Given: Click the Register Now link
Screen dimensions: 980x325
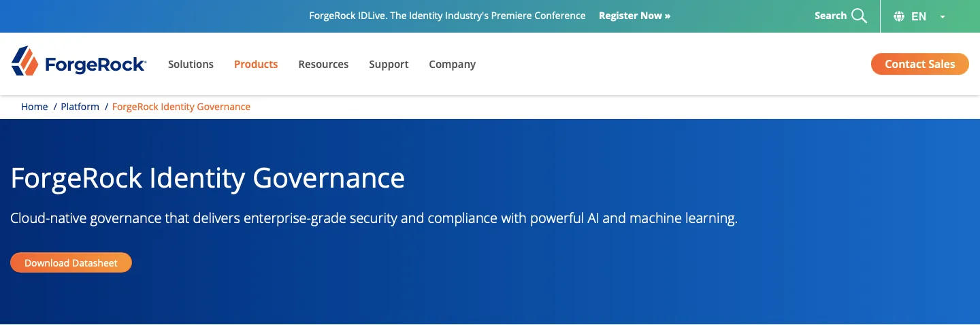Looking at the screenshot, I should (x=634, y=16).
